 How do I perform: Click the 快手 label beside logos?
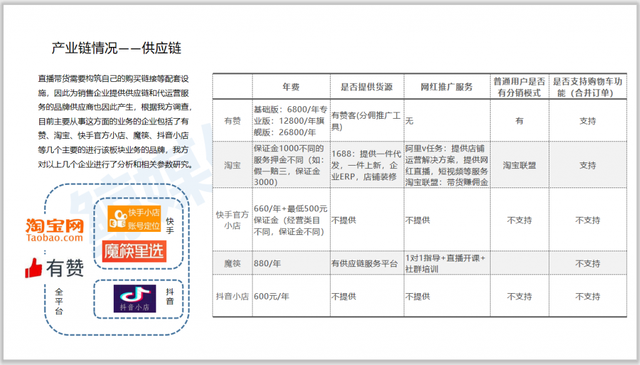pyautogui.click(x=170, y=225)
